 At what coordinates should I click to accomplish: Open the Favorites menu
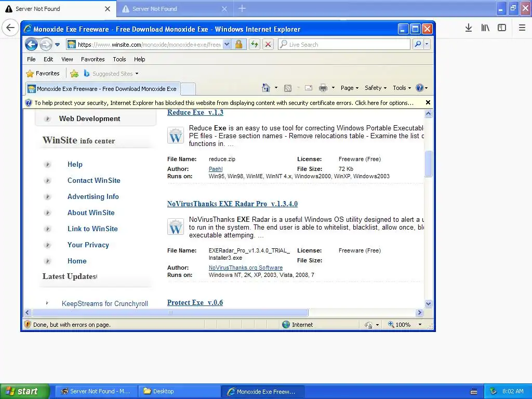92,59
